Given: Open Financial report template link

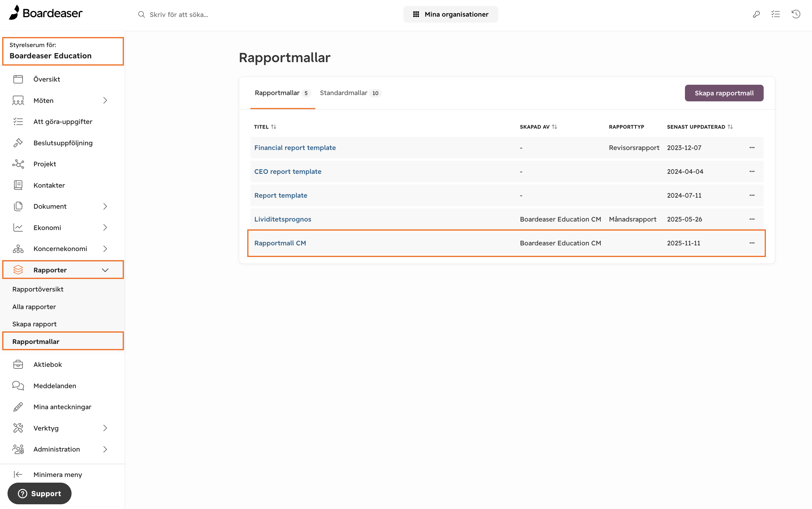Looking at the screenshot, I should (x=295, y=148).
